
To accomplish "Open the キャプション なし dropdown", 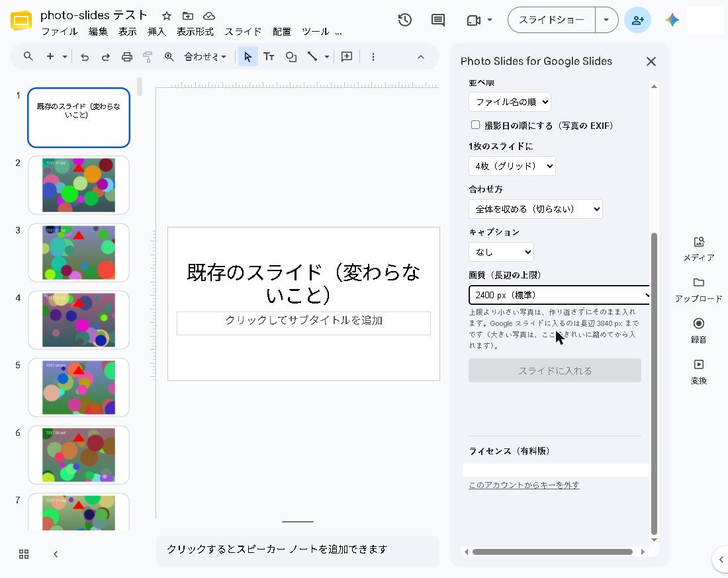I will (501, 252).
